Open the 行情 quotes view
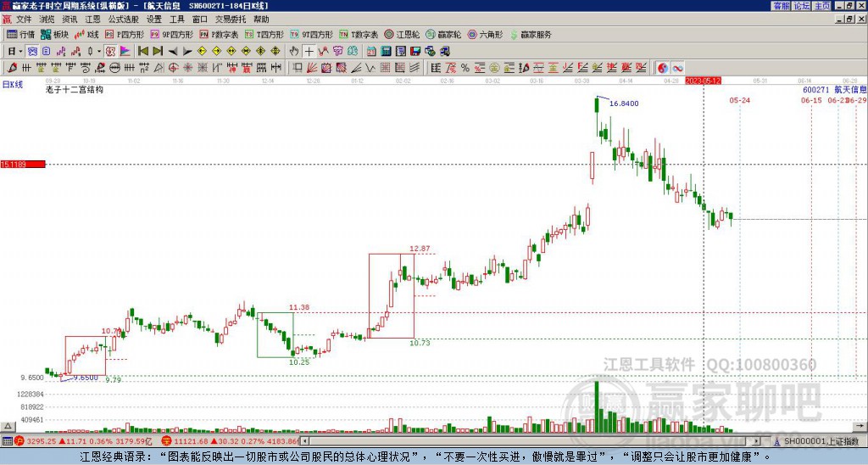Screen dimensions: 868x465 [21, 34]
